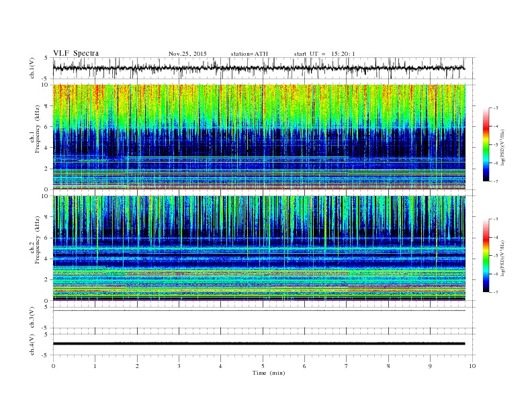Click the time axis tick label "1"

95,366
